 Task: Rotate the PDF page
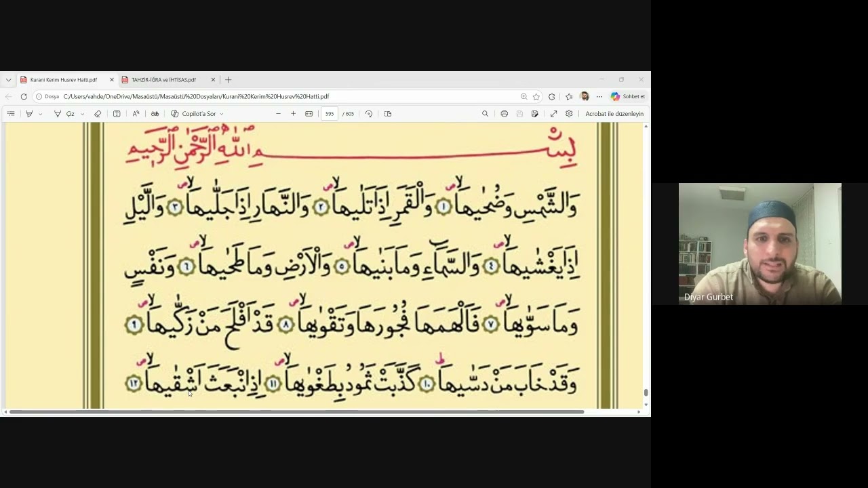(x=369, y=114)
